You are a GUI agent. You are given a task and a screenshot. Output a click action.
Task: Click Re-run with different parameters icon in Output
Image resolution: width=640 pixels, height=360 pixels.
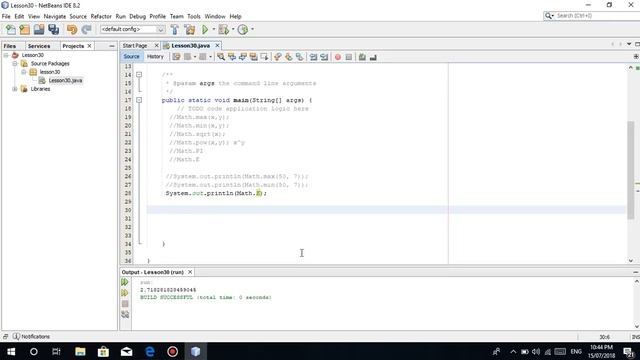click(x=125, y=293)
